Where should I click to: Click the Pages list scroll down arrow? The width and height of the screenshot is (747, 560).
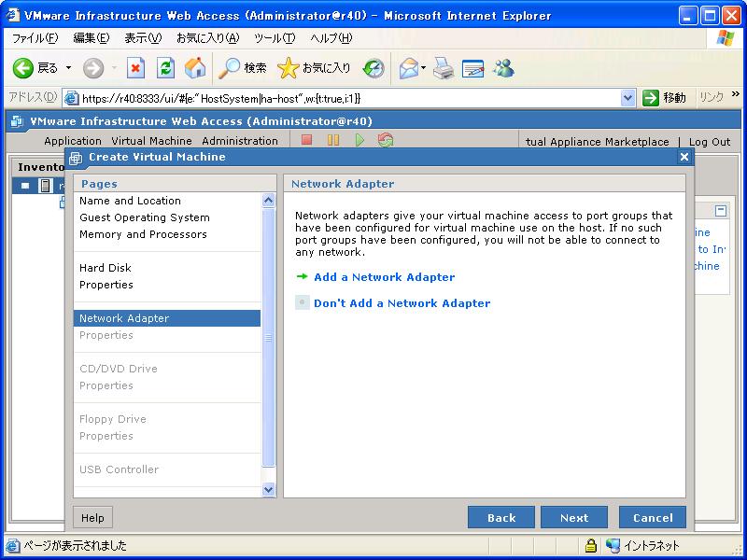pos(268,489)
